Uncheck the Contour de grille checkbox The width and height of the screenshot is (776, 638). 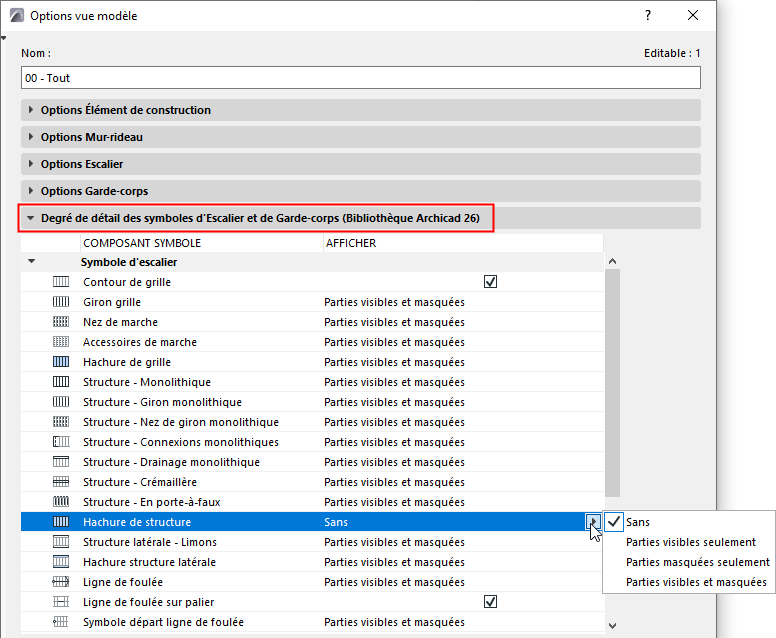point(490,282)
